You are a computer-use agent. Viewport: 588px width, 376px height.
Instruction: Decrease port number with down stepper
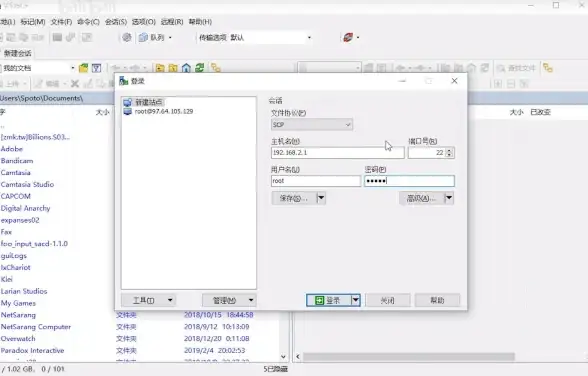click(450, 155)
